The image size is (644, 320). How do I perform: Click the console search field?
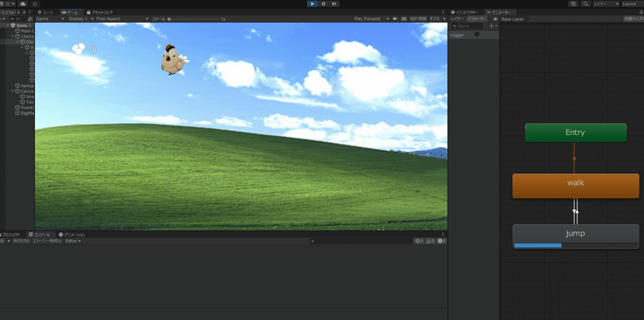(361, 241)
